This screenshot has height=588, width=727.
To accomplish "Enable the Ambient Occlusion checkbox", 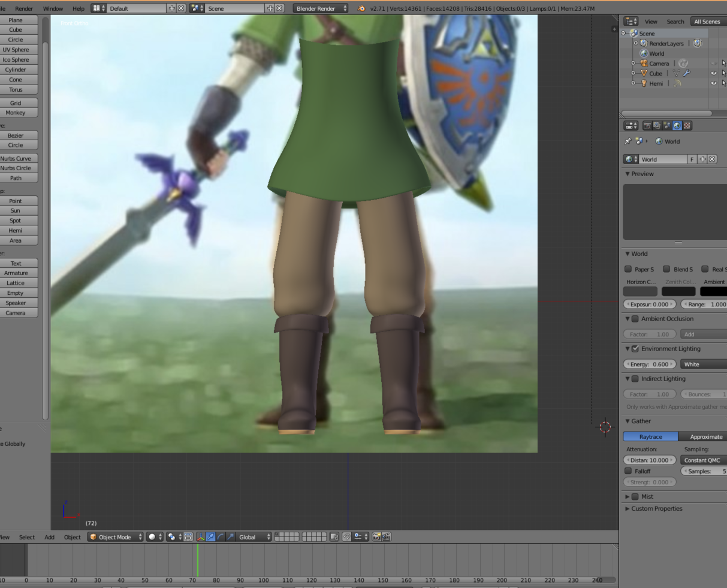I will (x=635, y=319).
